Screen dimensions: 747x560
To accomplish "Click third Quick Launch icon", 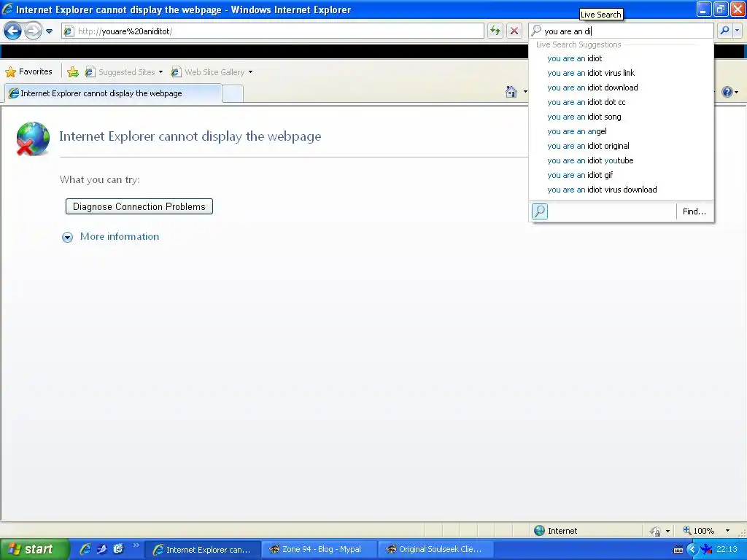I will (118, 549).
